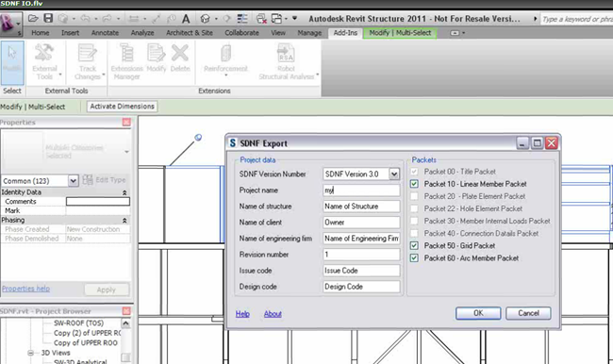The height and width of the screenshot is (364, 613).
Task: Toggle Packet 60 - Arc Member Packet checkbox
Action: (x=414, y=258)
